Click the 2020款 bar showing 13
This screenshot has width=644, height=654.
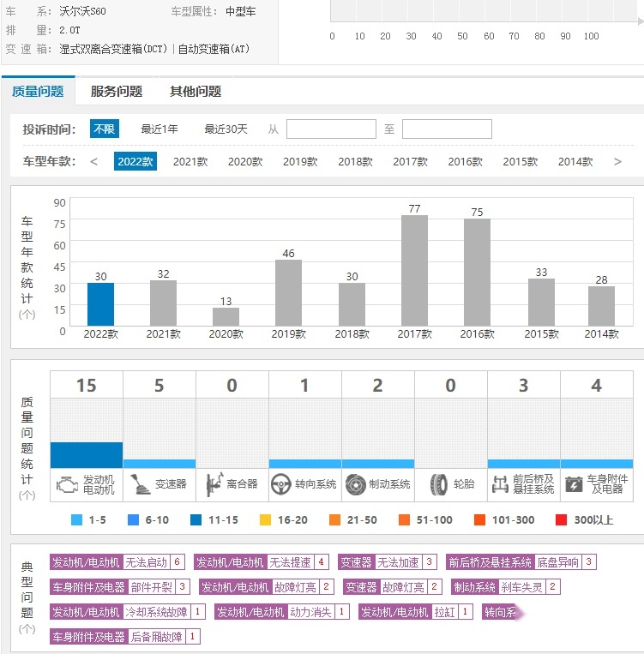(226, 316)
